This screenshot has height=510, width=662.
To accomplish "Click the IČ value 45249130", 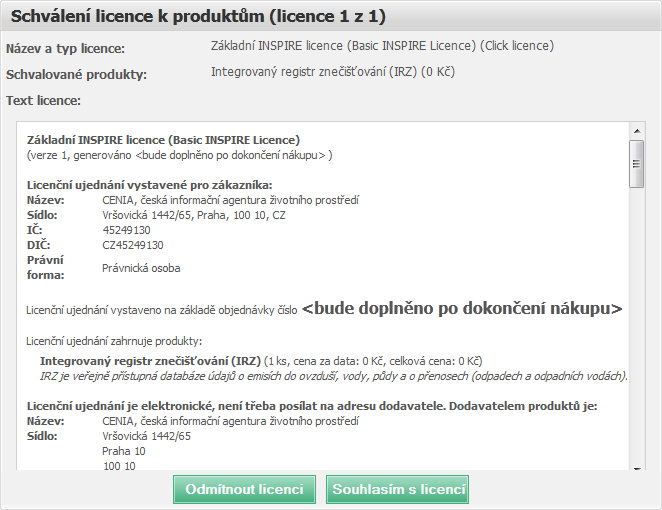I will (x=127, y=230).
